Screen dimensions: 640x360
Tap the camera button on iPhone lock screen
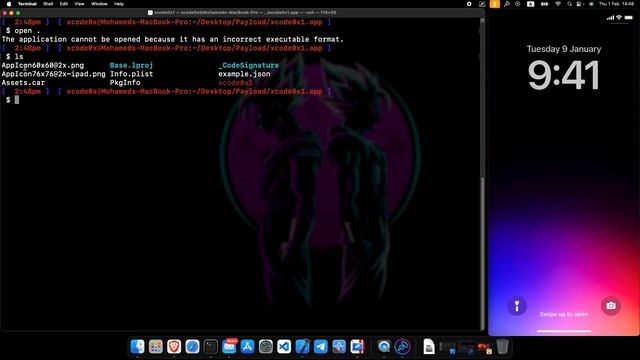(611, 306)
